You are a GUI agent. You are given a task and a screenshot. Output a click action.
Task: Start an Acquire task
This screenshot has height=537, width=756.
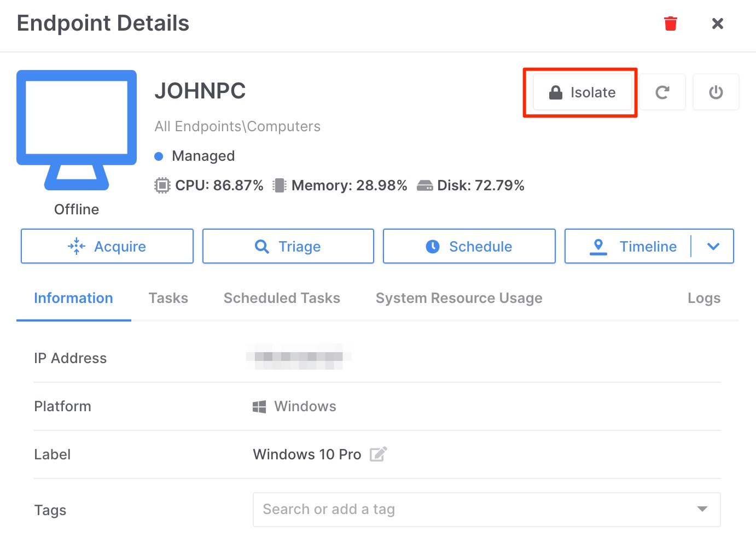(107, 247)
